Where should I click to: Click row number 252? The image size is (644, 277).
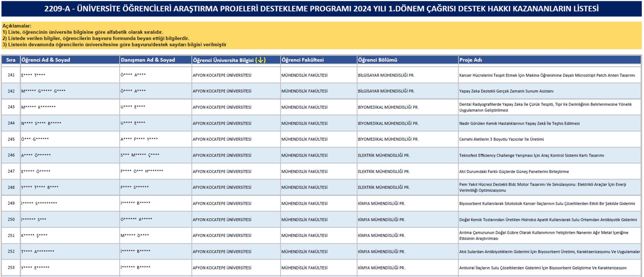11,251
